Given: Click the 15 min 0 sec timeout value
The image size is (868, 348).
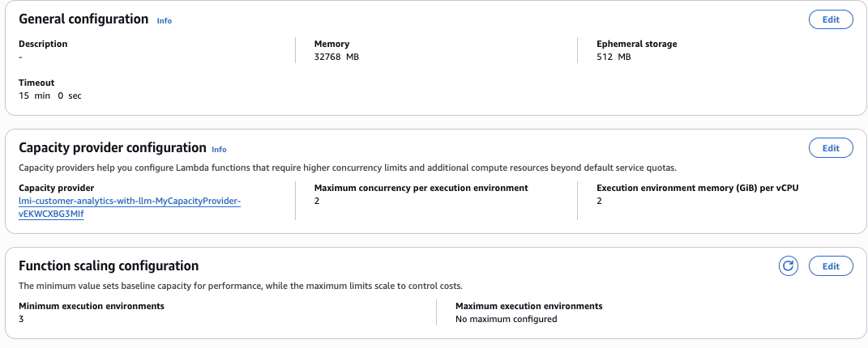Looking at the screenshot, I should (x=50, y=95).
